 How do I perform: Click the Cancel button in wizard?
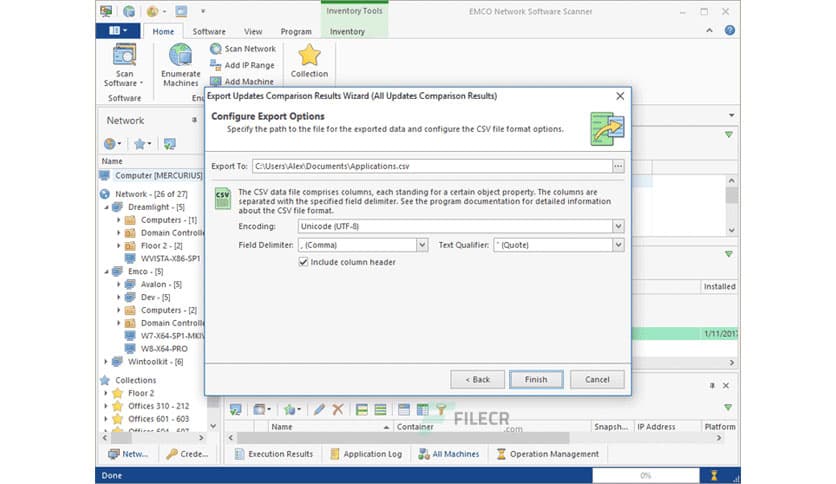tap(597, 380)
